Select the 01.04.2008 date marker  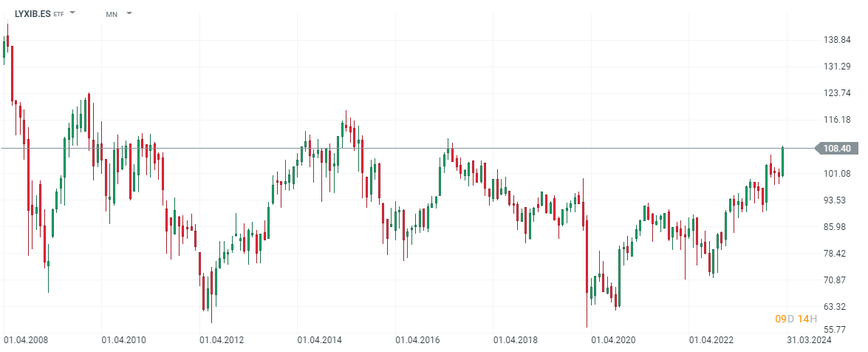[x=26, y=340]
